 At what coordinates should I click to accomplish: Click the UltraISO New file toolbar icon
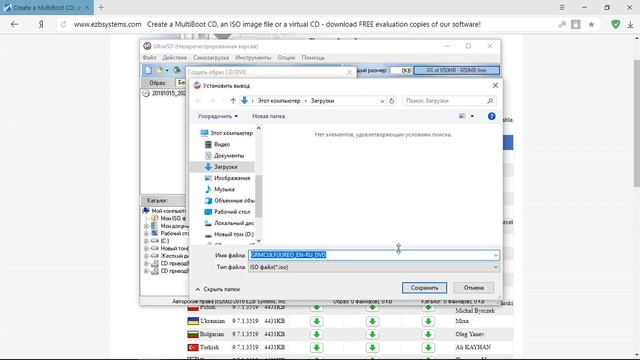149,70
